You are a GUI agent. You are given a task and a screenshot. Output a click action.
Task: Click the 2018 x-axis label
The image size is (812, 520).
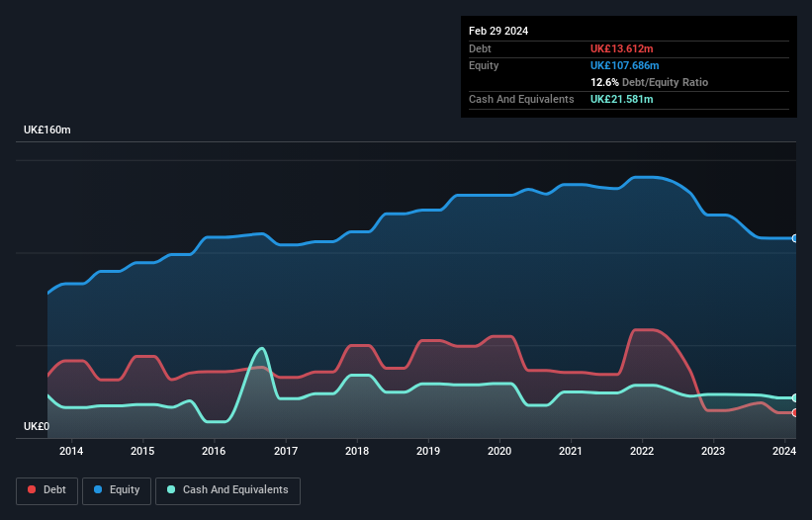357,451
